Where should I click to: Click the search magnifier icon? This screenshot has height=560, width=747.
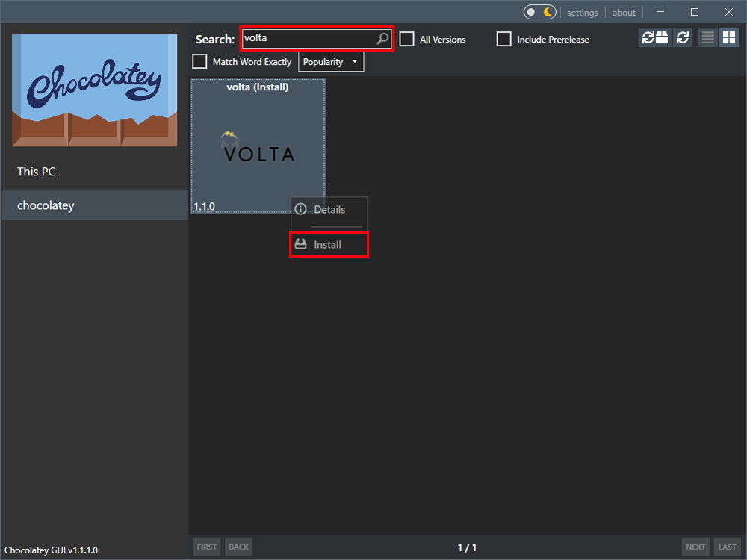coord(381,38)
